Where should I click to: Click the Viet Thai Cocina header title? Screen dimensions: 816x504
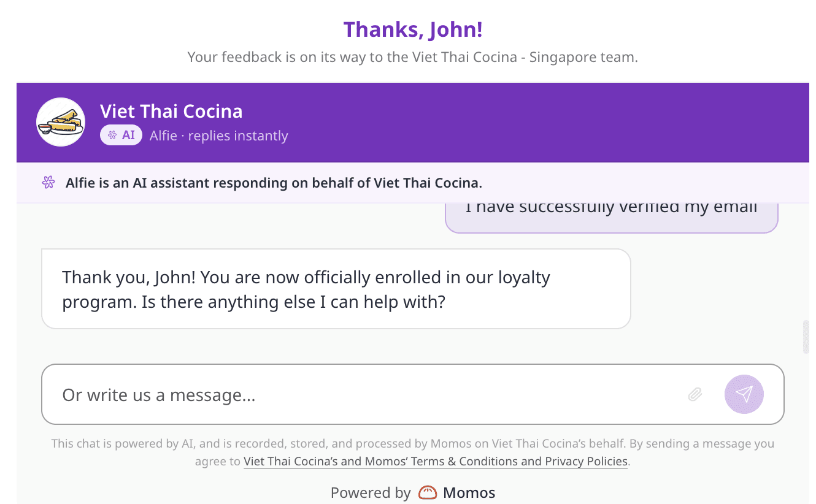pyautogui.click(x=171, y=111)
